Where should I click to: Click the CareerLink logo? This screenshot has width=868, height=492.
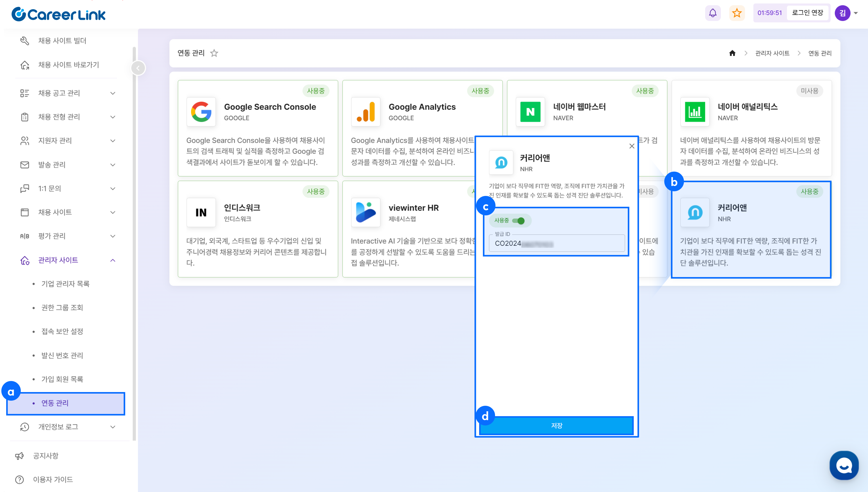click(x=58, y=14)
